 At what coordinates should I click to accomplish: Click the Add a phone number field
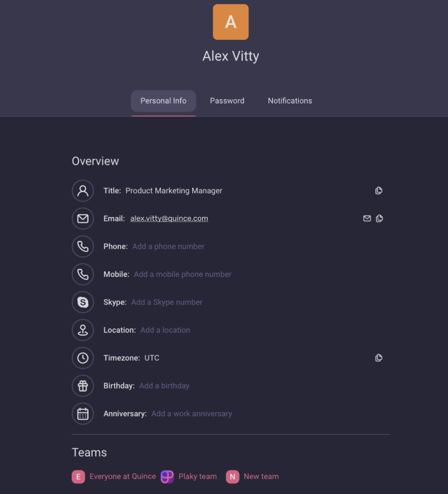168,246
